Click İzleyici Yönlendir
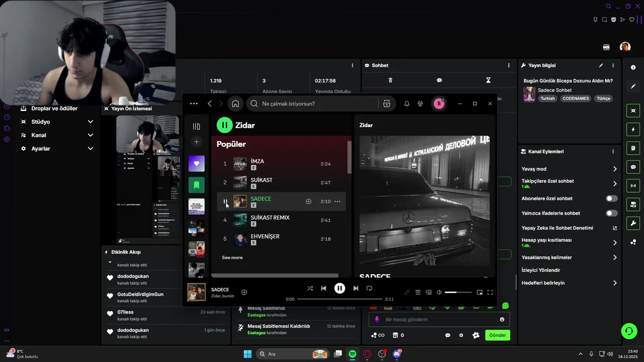Image resolution: width=644 pixels, height=362 pixels. pos(541,270)
